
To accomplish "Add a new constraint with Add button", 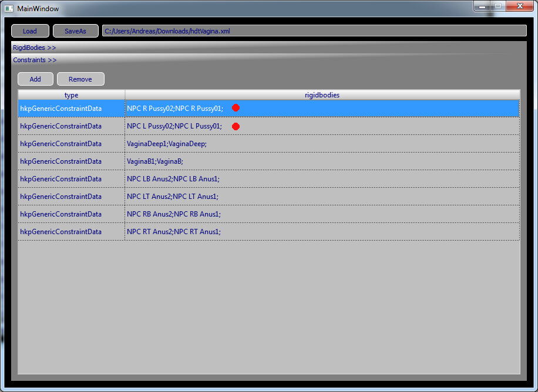I will coord(35,79).
